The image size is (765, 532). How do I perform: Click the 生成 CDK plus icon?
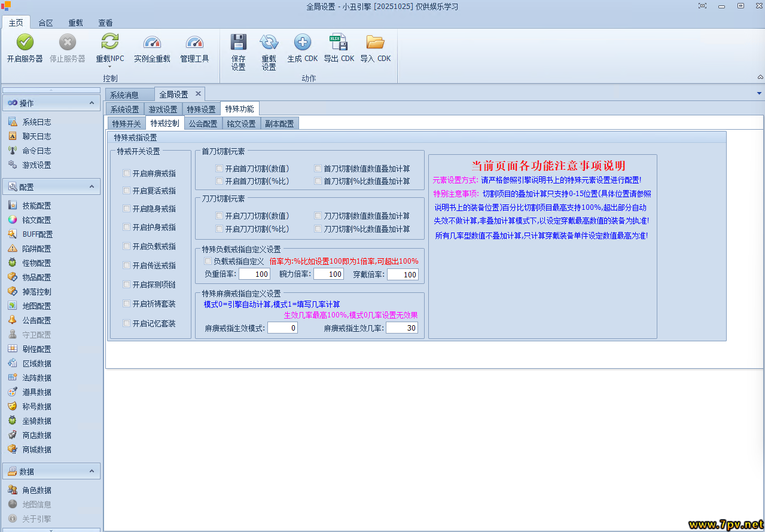pyautogui.click(x=303, y=42)
